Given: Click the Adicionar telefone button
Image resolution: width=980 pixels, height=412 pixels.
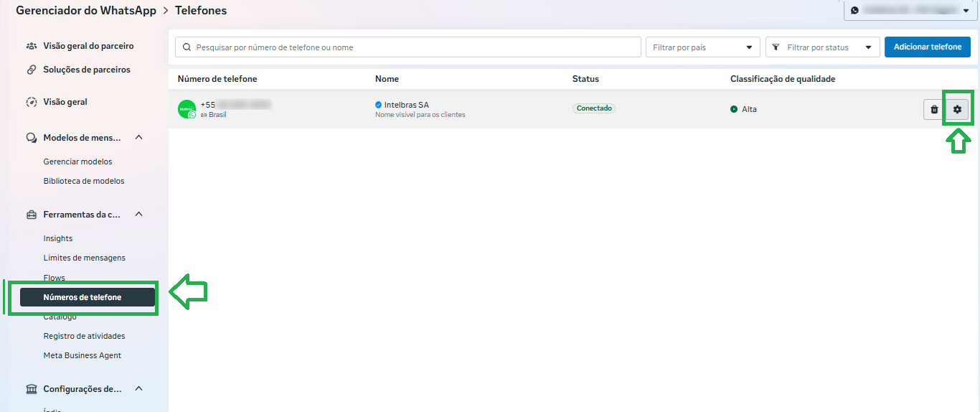Looking at the screenshot, I should pyautogui.click(x=928, y=47).
